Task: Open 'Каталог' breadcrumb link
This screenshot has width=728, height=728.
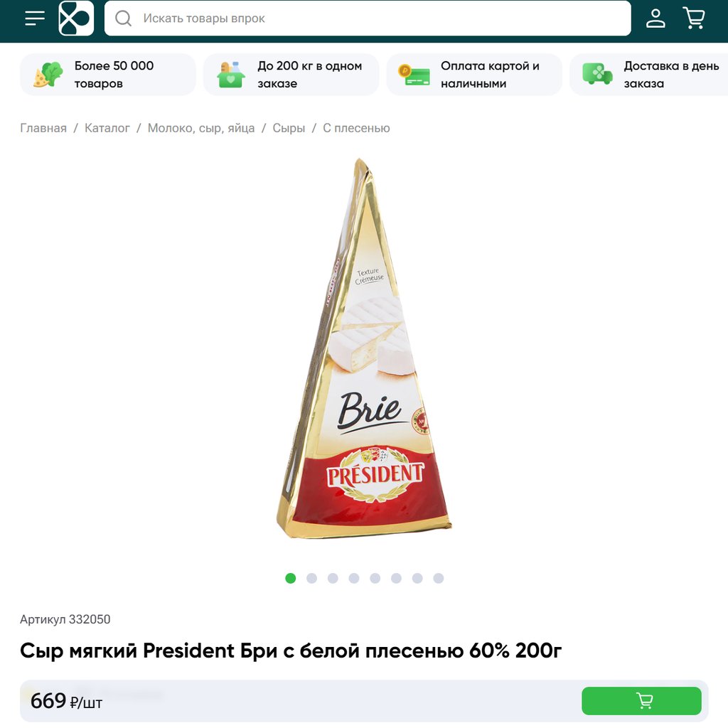Action: coord(107,128)
